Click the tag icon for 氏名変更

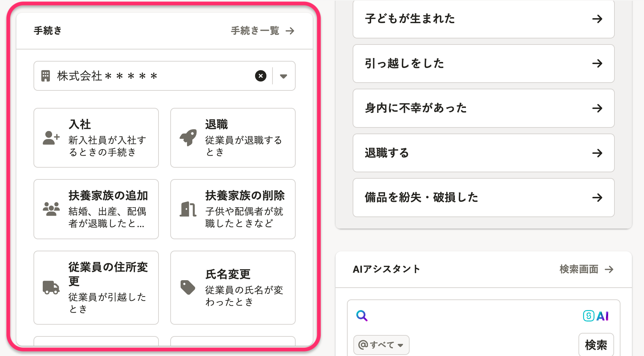point(188,287)
